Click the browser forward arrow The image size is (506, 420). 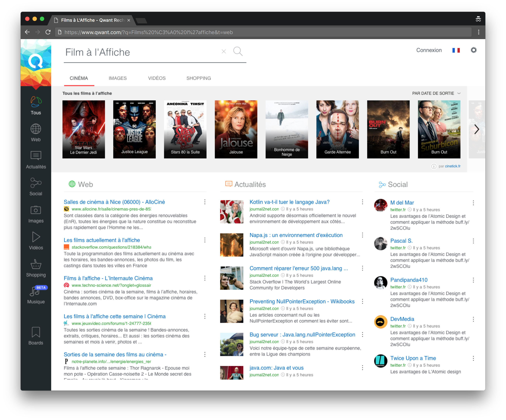pos(38,32)
